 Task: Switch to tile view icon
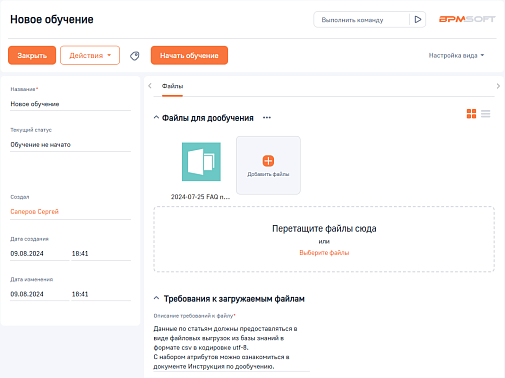click(x=471, y=114)
